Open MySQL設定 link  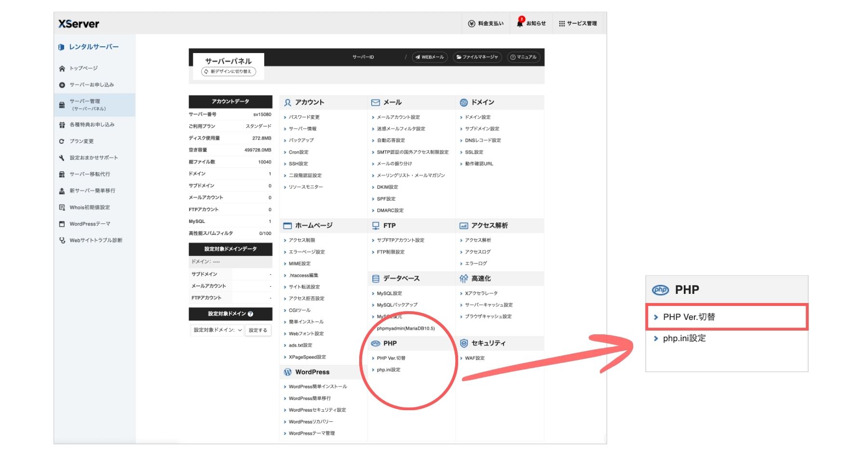[x=389, y=293]
